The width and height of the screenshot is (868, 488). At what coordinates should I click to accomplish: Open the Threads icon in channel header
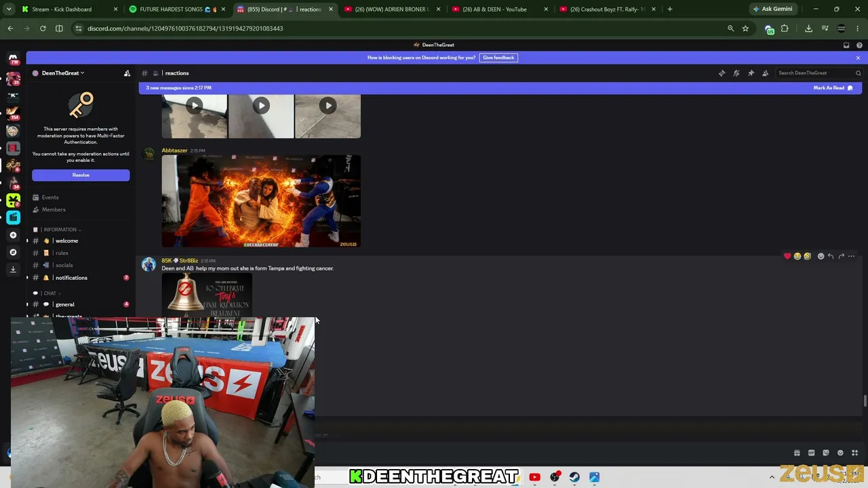(x=722, y=73)
